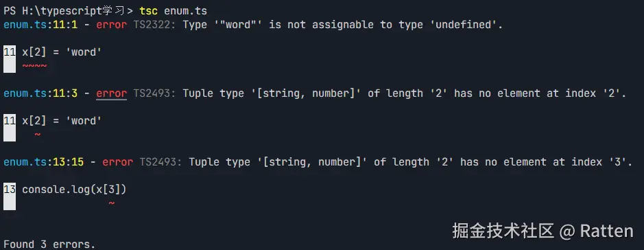Image resolution: width=644 pixels, height=250 pixels.
Task: Click the tsc command in the prompt
Action: click(148, 11)
